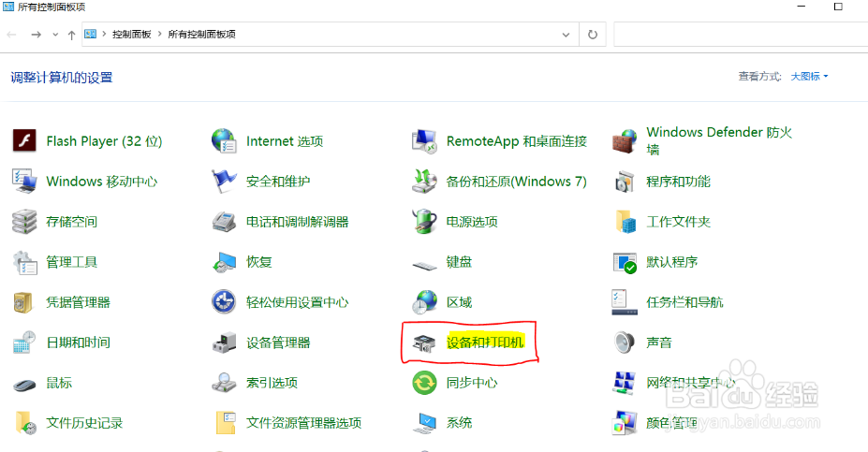Open the 键盘 keyboard icon

424,266
